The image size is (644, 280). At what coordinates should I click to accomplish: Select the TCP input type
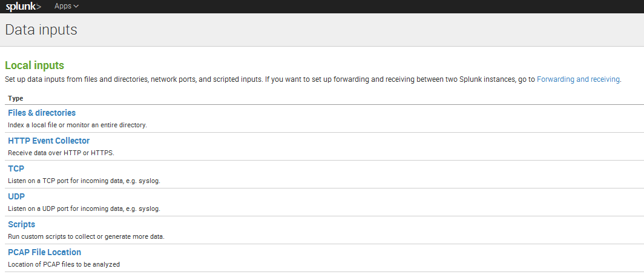(x=16, y=168)
